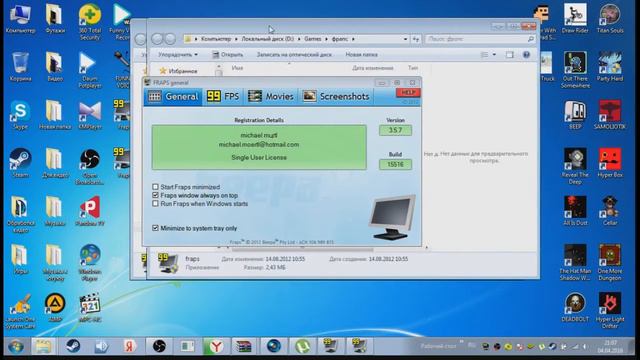
Task: Open WinRAR from the taskbar
Action: coord(244,347)
